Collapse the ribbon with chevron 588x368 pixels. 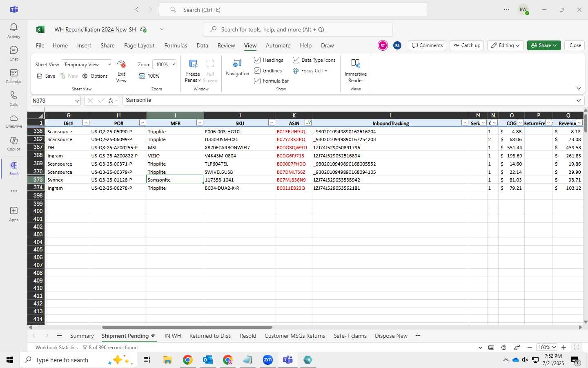(579, 88)
